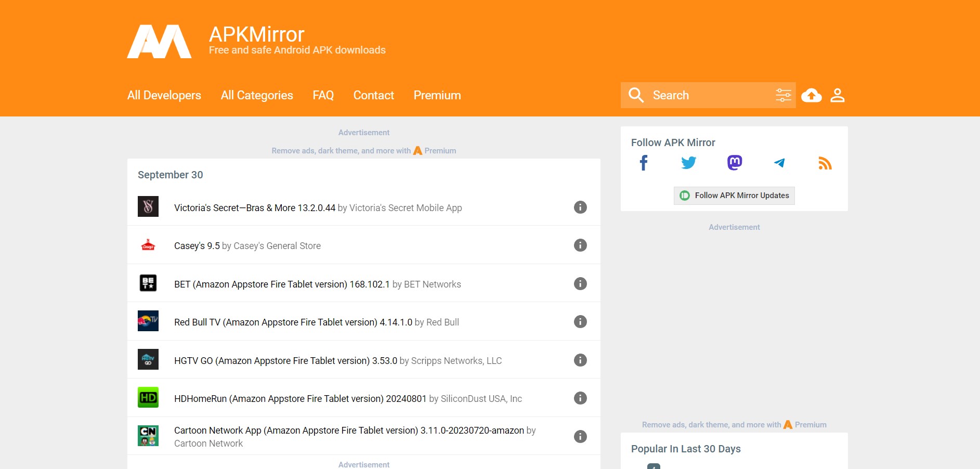Open APKMirror's Twitter profile

click(x=688, y=162)
